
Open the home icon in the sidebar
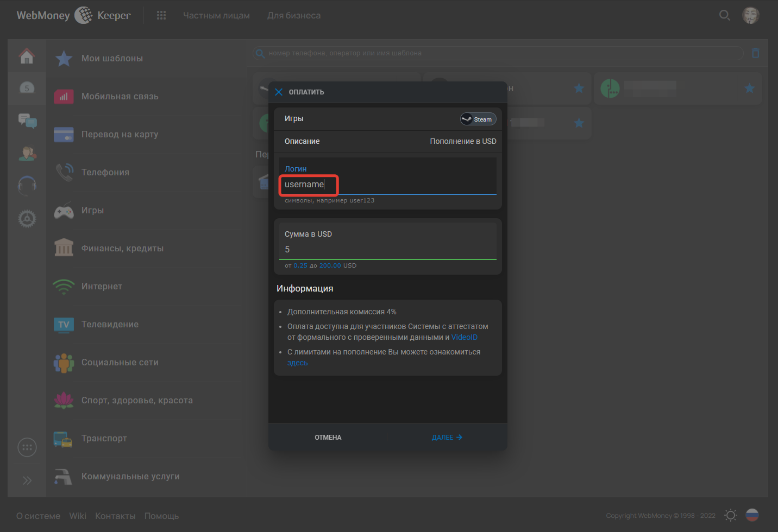click(x=27, y=56)
